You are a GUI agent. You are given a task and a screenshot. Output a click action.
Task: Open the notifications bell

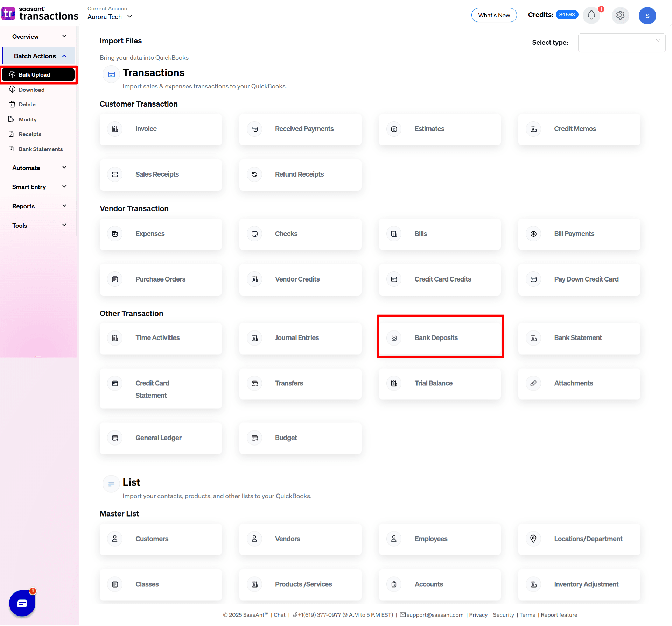591,15
